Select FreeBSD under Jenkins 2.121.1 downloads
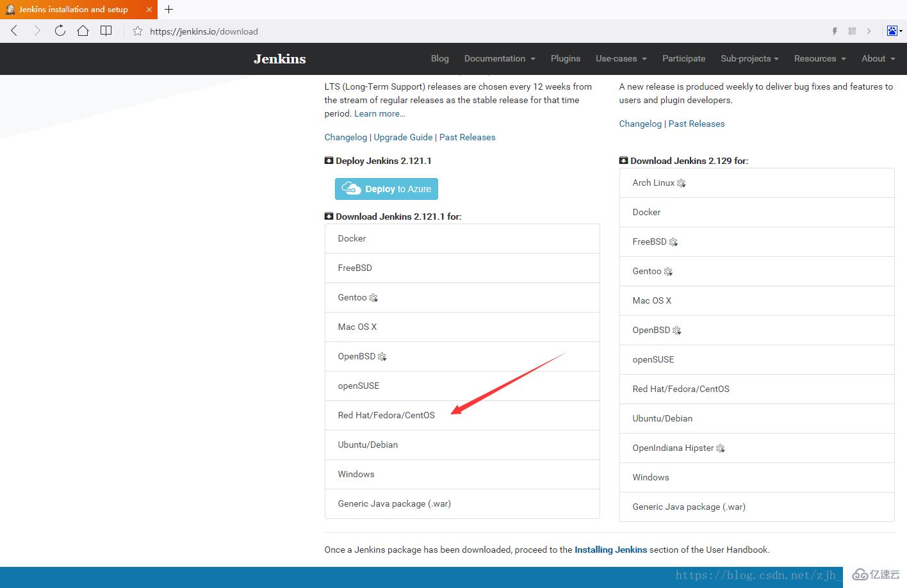This screenshot has width=907, height=588. 462,268
